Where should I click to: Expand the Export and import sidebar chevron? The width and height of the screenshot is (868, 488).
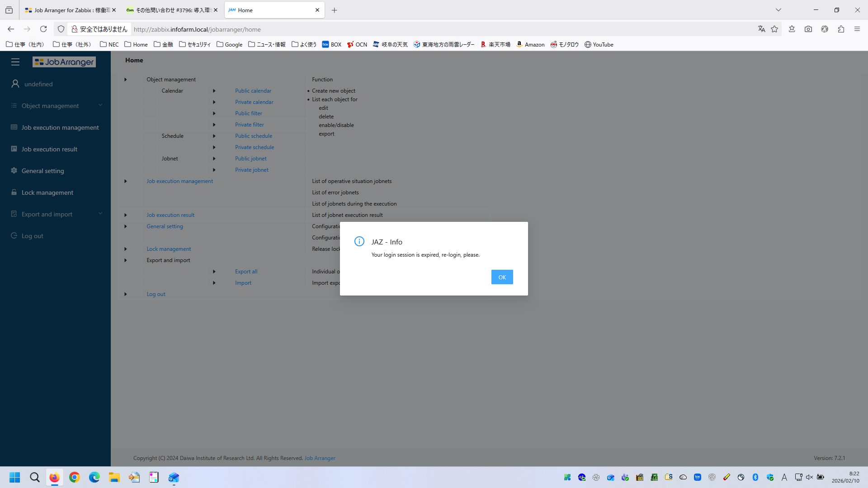click(100, 214)
